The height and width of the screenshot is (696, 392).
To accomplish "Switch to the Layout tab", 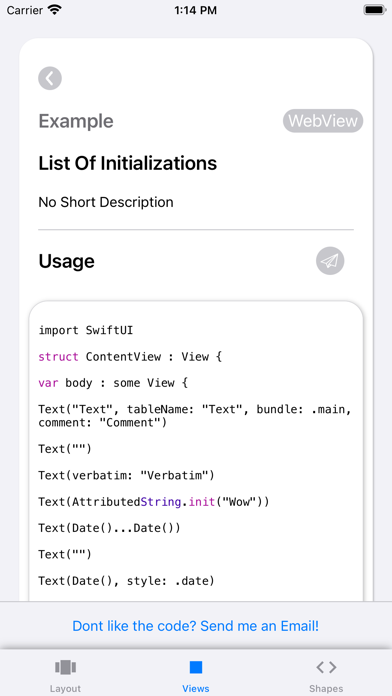I will point(65,676).
